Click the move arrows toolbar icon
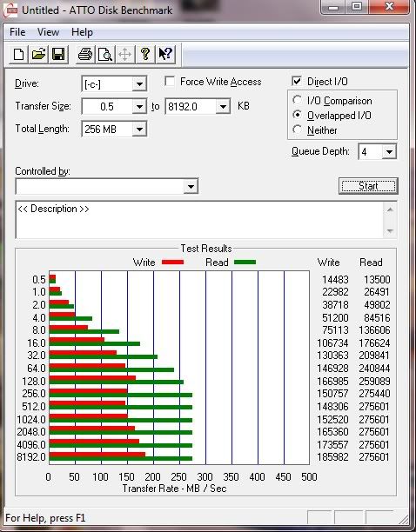Image resolution: width=416 pixels, height=532 pixels. 125,54
